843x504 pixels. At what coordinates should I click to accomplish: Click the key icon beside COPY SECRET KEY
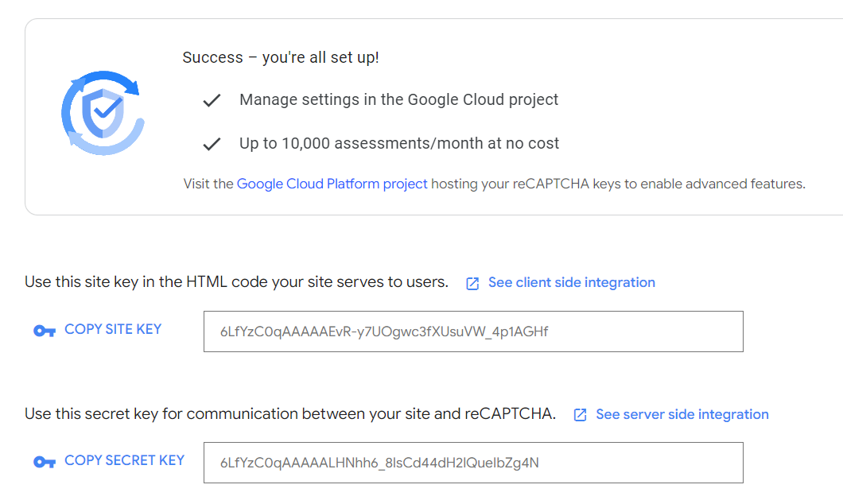pyautogui.click(x=45, y=462)
